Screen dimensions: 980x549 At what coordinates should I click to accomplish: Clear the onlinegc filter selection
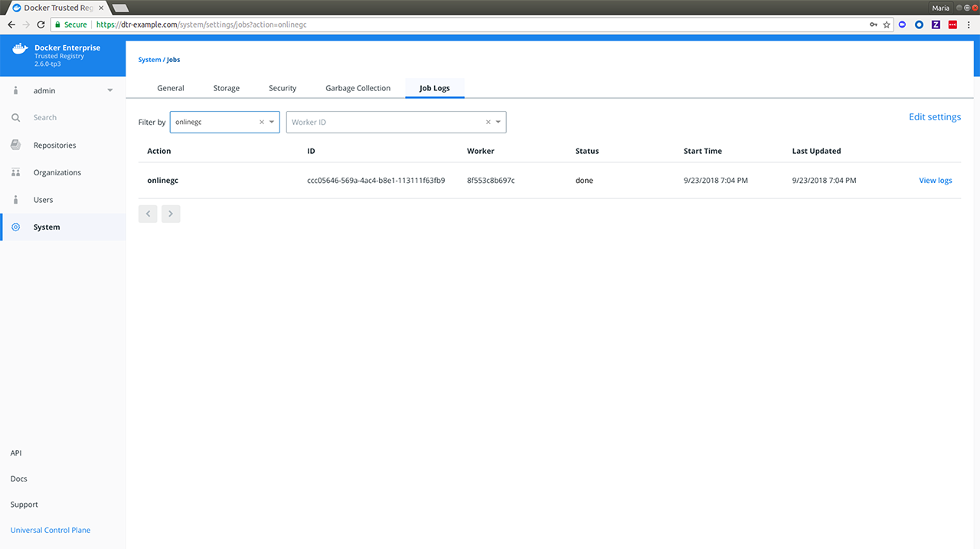click(x=261, y=123)
